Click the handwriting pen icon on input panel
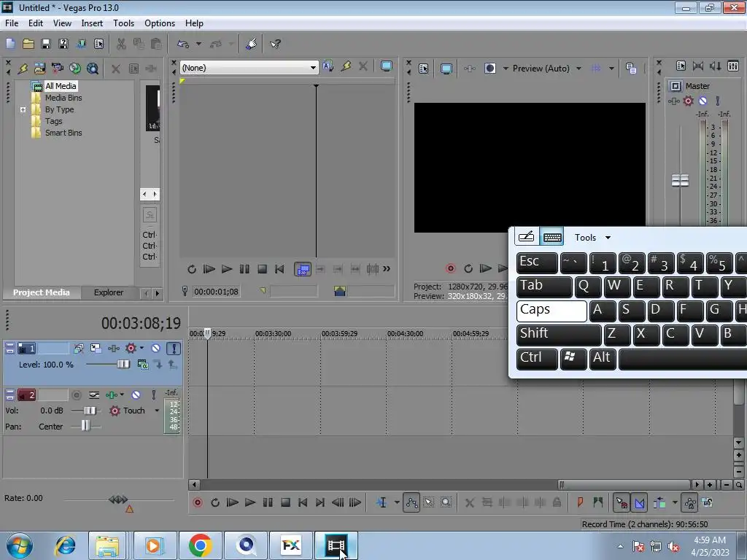The height and width of the screenshot is (560, 747). tap(527, 237)
